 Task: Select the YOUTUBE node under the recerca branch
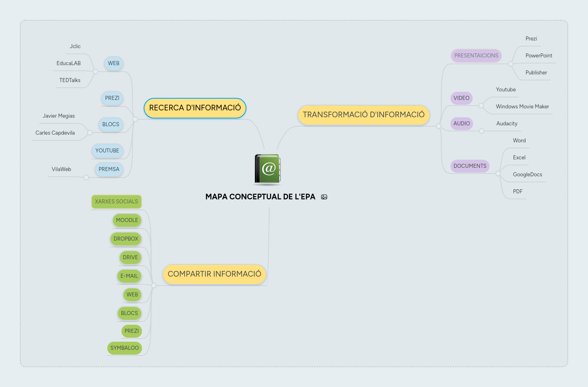[x=107, y=150]
